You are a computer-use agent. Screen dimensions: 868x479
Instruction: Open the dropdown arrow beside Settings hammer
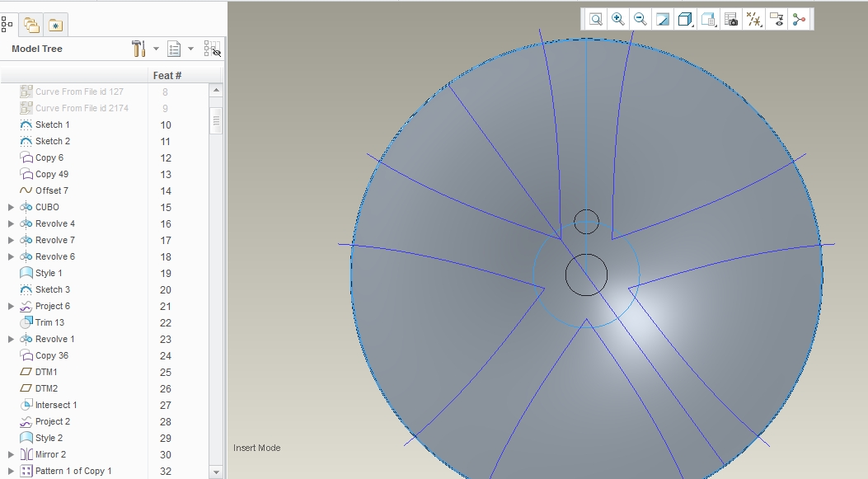click(156, 49)
